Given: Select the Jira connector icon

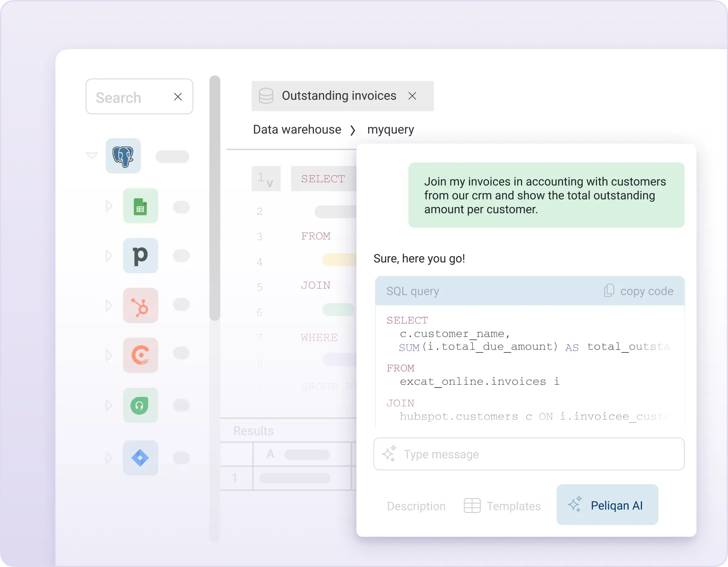Looking at the screenshot, I should 141,458.
